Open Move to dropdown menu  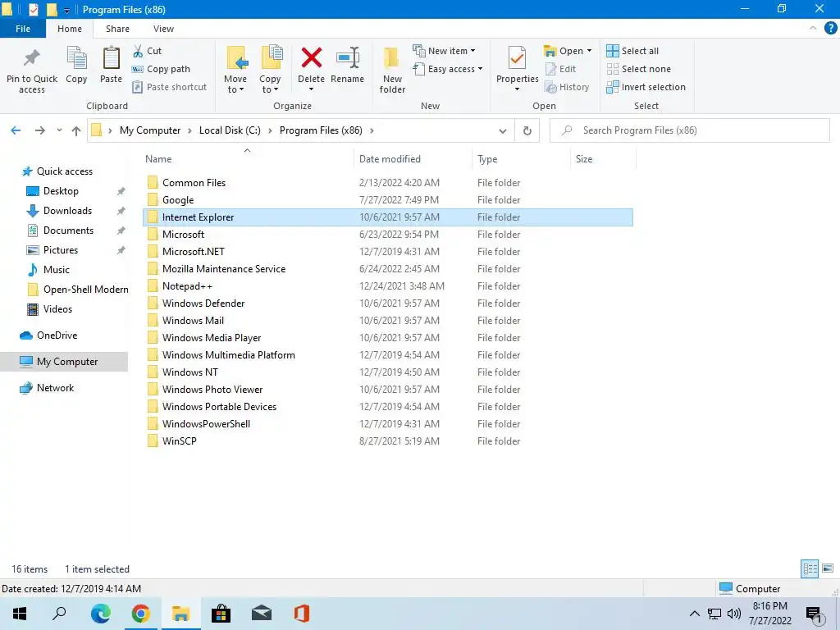(x=235, y=70)
